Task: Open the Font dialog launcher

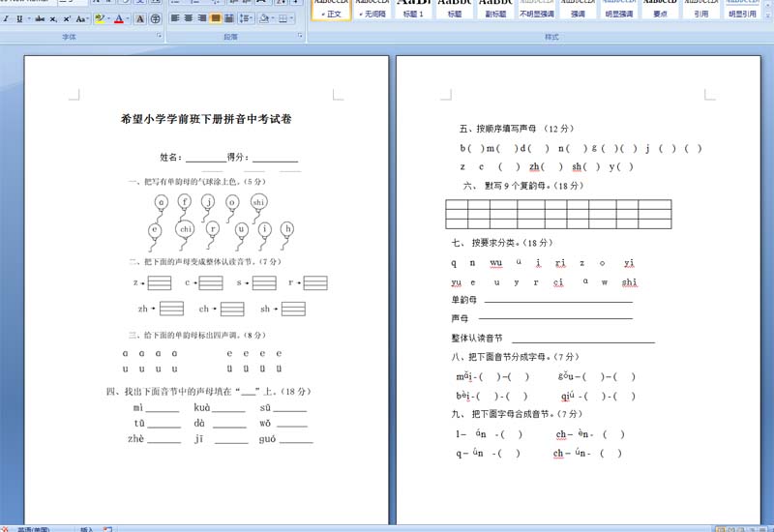Action: coord(159,36)
